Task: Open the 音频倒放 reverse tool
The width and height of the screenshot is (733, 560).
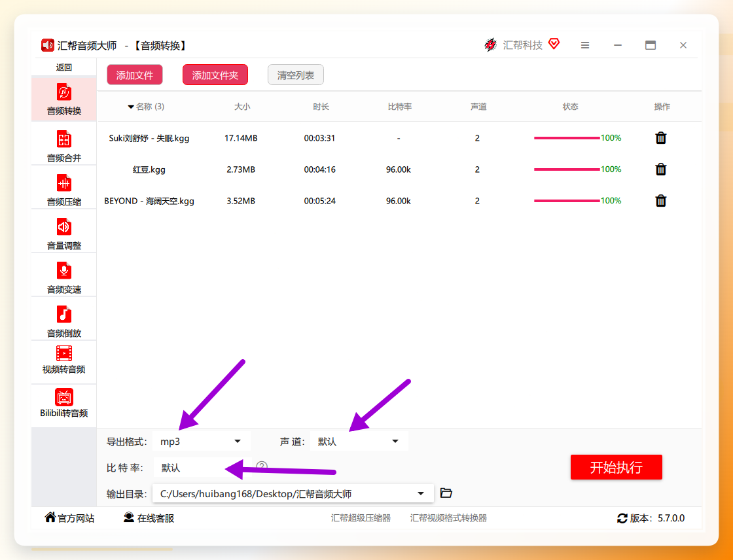Action: pyautogui.click(x=64, y=321)
